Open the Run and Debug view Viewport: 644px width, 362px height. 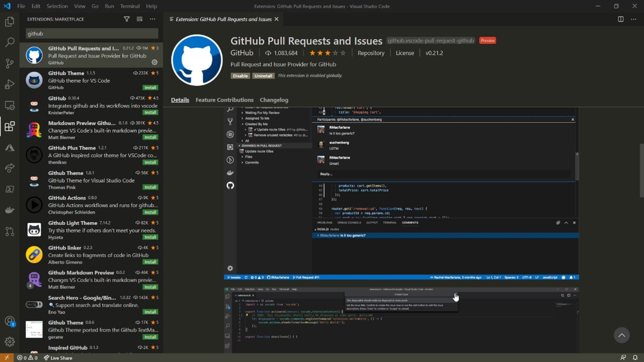9,84
